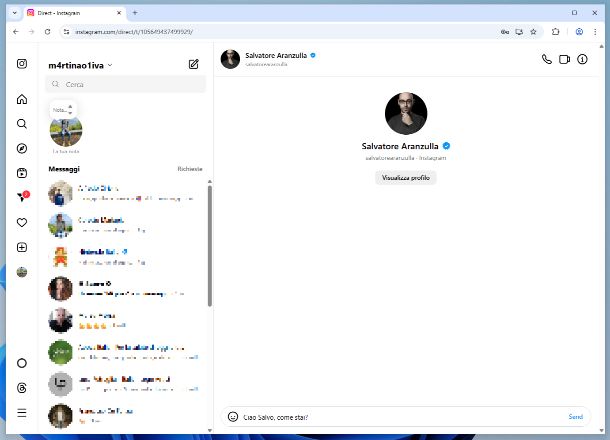Open the tab search dropdown arrow
The width and height of the screenshot is (610, 440).
pyautogui.click(x=14, y=13)
